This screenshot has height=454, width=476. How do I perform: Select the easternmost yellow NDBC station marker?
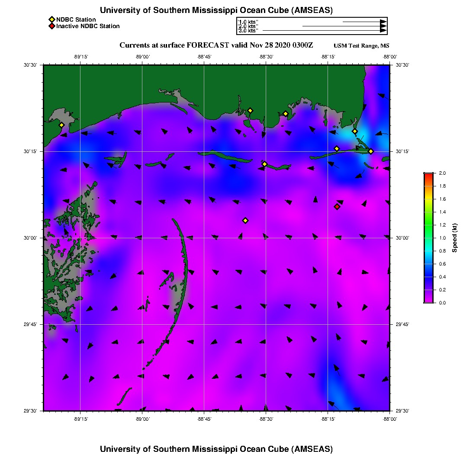(371, 151)
